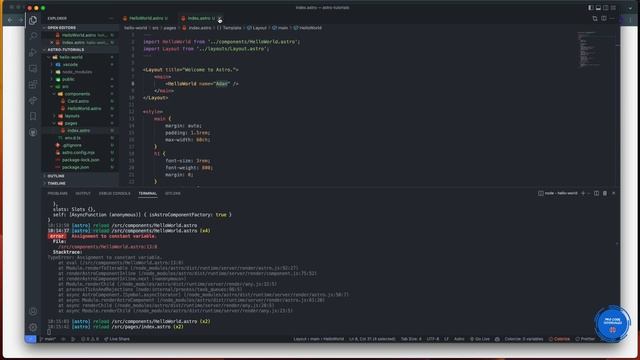Collapse the hello-world folder
This screenshot has height=360, width=640.
(x=71, y=57)
